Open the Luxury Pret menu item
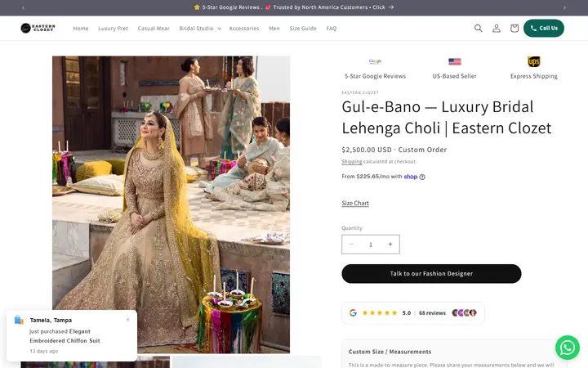The width and height of the screenshot is (588, 368). 113,28
